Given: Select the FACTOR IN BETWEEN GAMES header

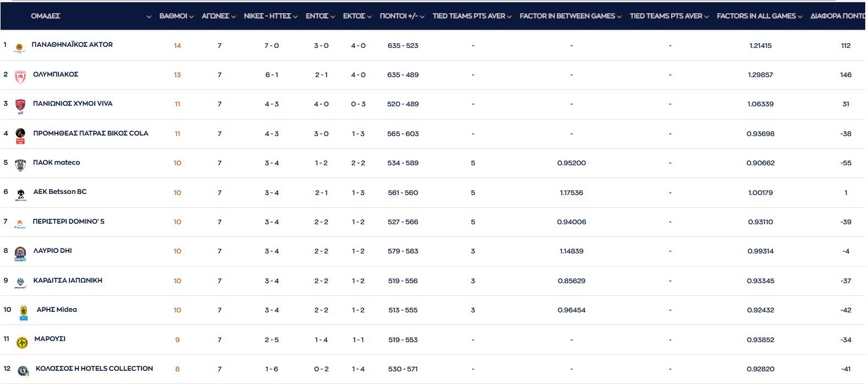Looking at the screenshot, I should pos(567,16).
